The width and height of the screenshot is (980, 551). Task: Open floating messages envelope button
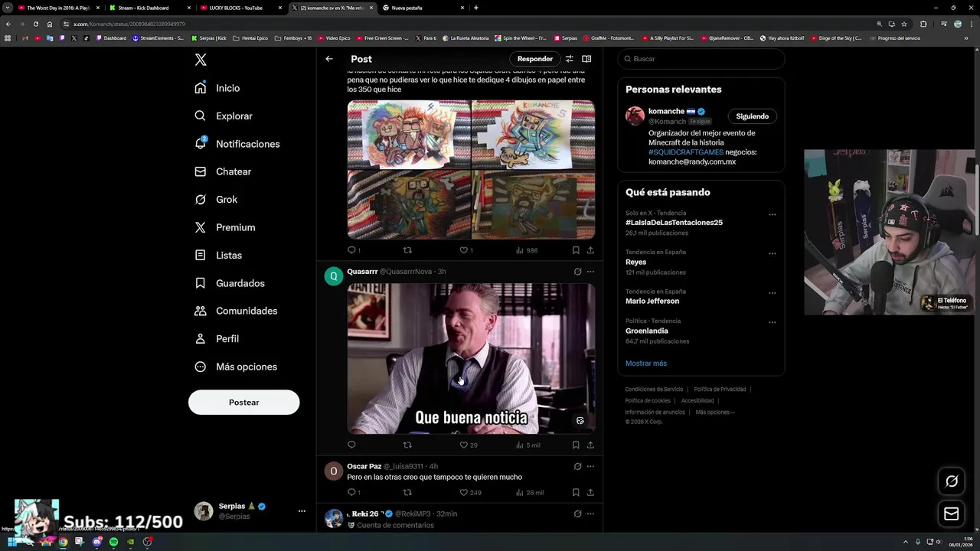952,514
